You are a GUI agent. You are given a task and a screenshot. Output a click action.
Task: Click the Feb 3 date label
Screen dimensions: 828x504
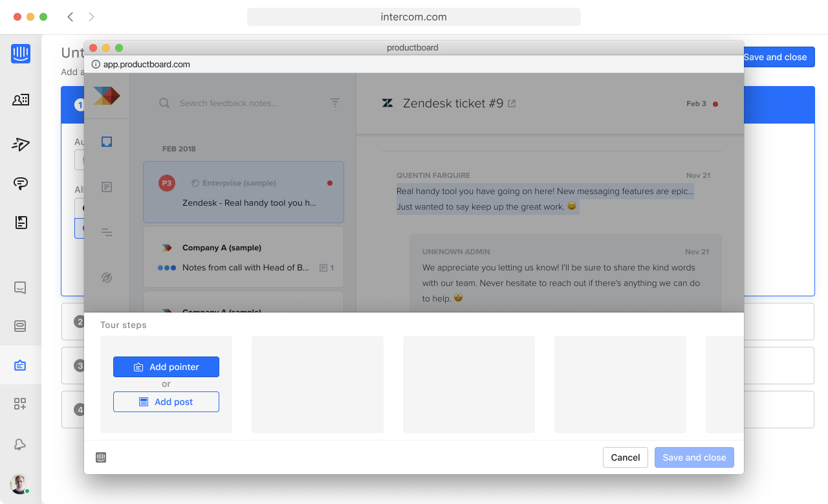[696, 104]
